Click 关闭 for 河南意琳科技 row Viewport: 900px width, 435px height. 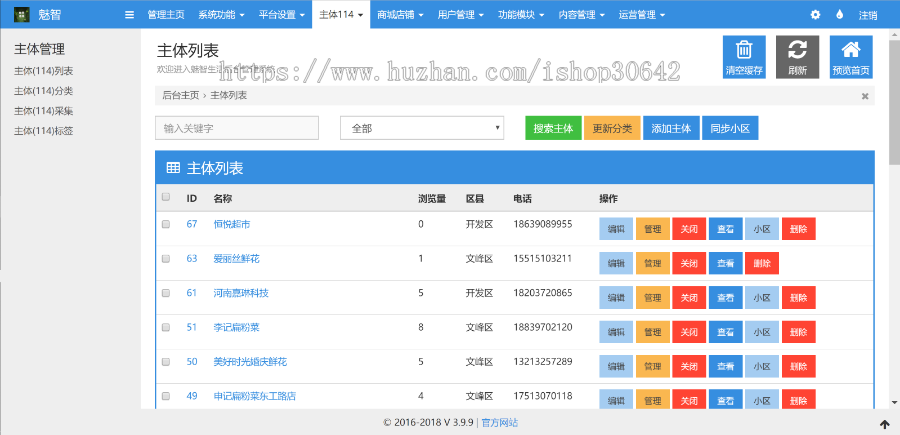[689, 298]
